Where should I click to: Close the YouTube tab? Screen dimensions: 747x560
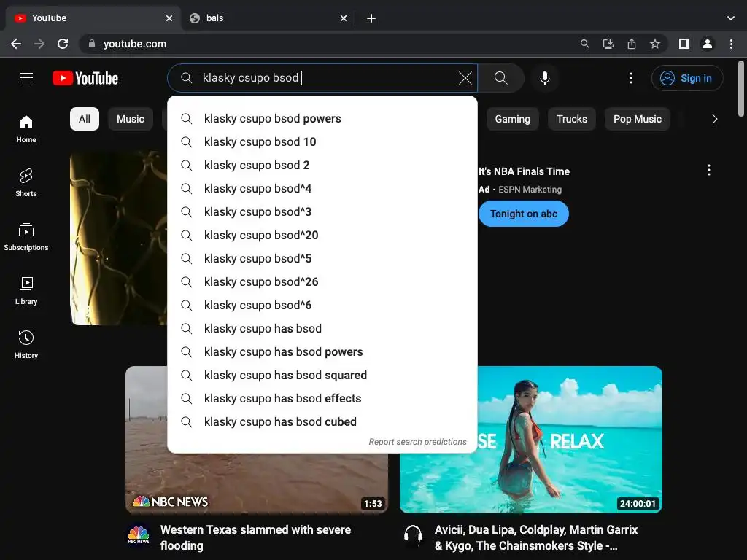169,18
